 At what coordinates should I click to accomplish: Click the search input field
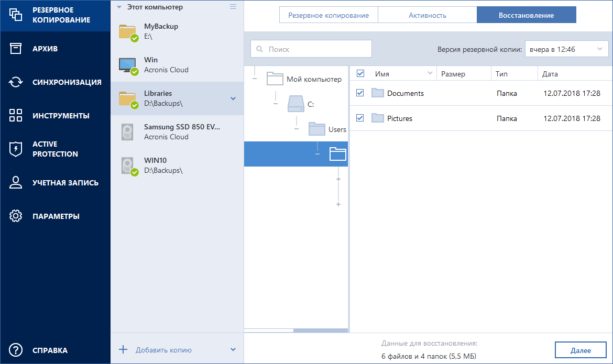(311, 49)
